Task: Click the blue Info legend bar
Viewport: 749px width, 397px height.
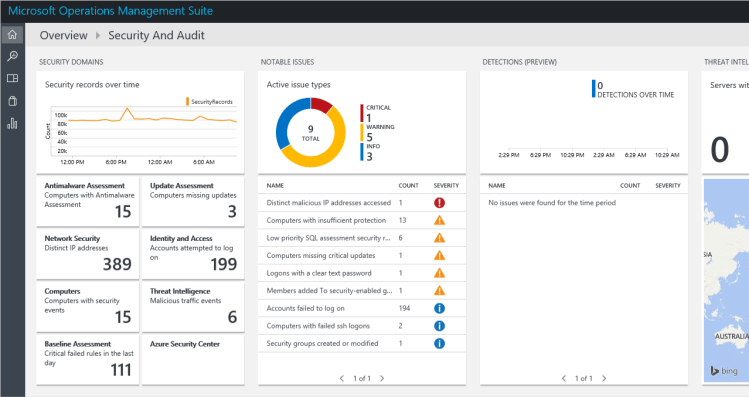Action: (x=362, y=152)
